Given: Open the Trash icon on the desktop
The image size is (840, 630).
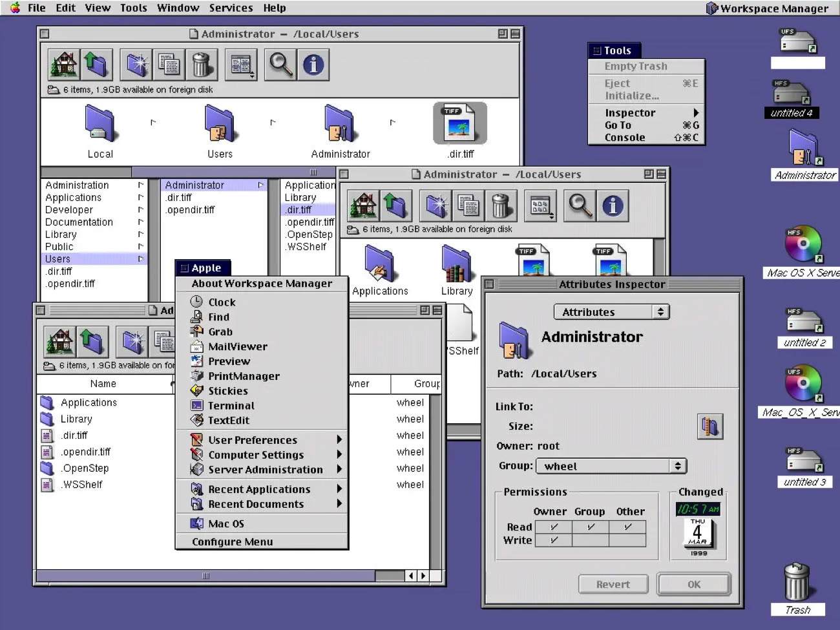Looking at the screenshot, I should click(x=797, y=582).
